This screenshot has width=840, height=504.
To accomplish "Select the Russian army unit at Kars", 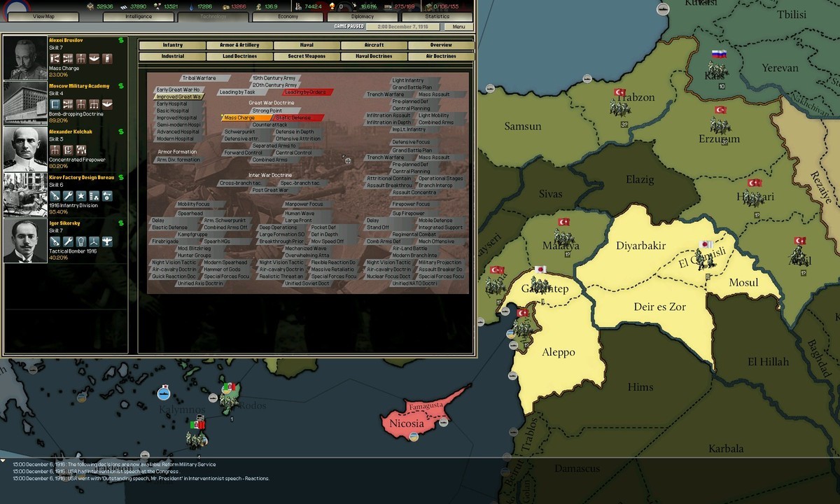I will tap(715, 69).
